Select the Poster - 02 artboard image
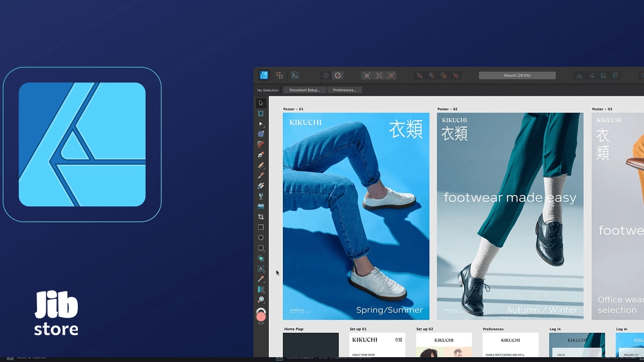Image resolution: width=644 pixels, height=362 pixels. pos(510,216)
